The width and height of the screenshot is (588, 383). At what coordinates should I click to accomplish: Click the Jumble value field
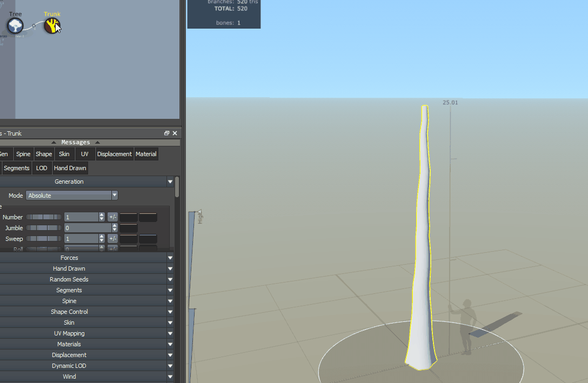pyautogui.click(x=88, y=228)
